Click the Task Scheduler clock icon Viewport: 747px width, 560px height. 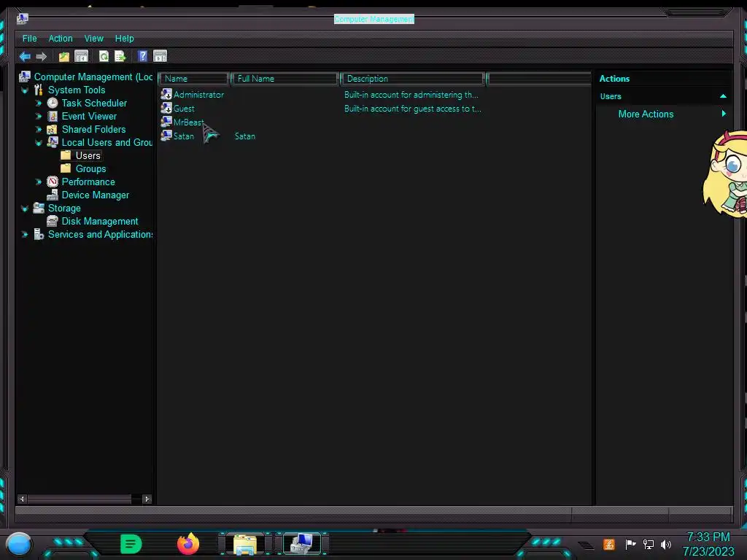(x=53, y=103)
